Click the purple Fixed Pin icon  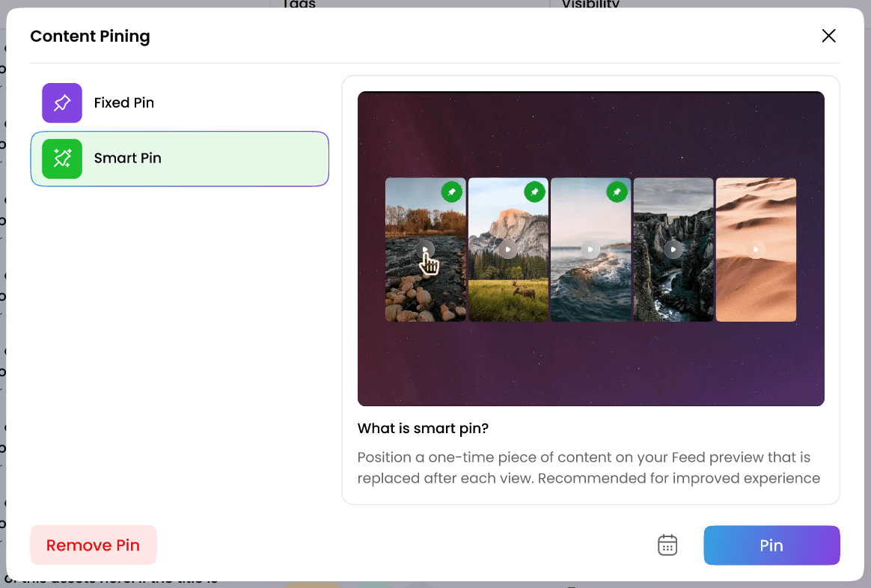61,102
